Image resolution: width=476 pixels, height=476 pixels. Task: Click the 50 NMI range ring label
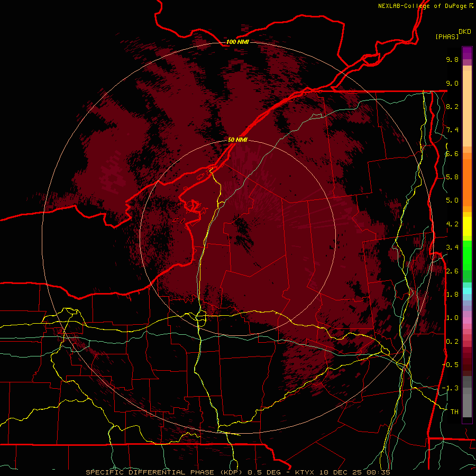237,140
